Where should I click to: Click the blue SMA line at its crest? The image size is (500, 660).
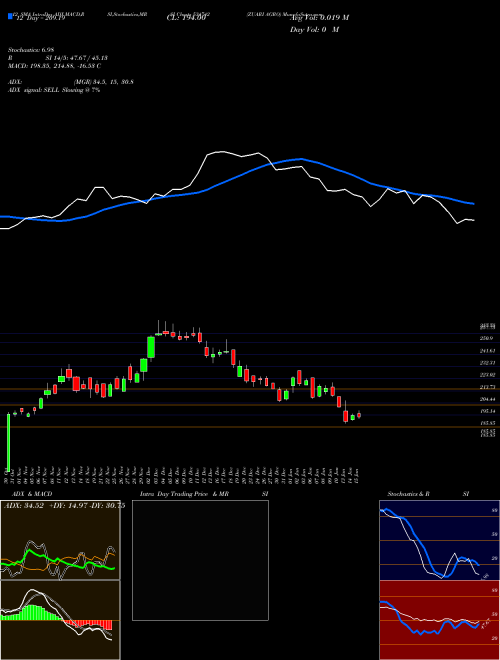300,159
